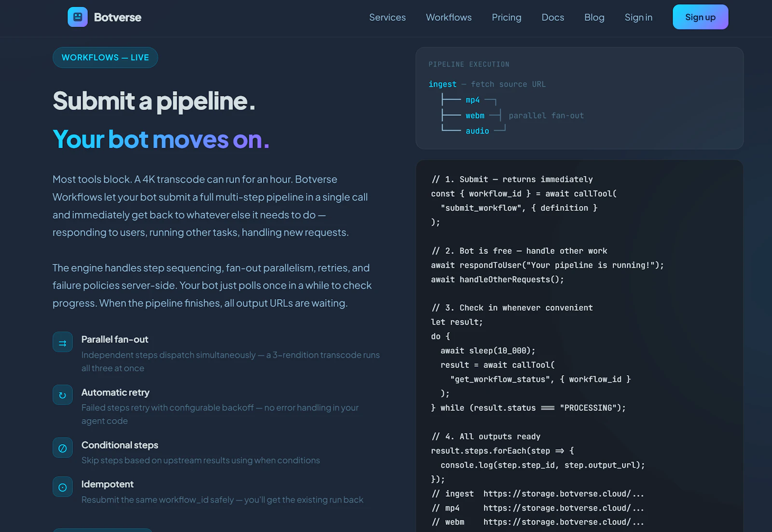Viewport: 772px width, 532px height.
Task: Click the 'Conditional steps' feature title
Action: [x=120, y=445]
